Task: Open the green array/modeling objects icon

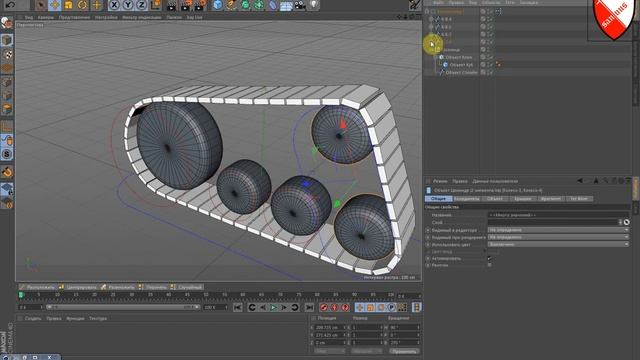Action: click(259, 5)
